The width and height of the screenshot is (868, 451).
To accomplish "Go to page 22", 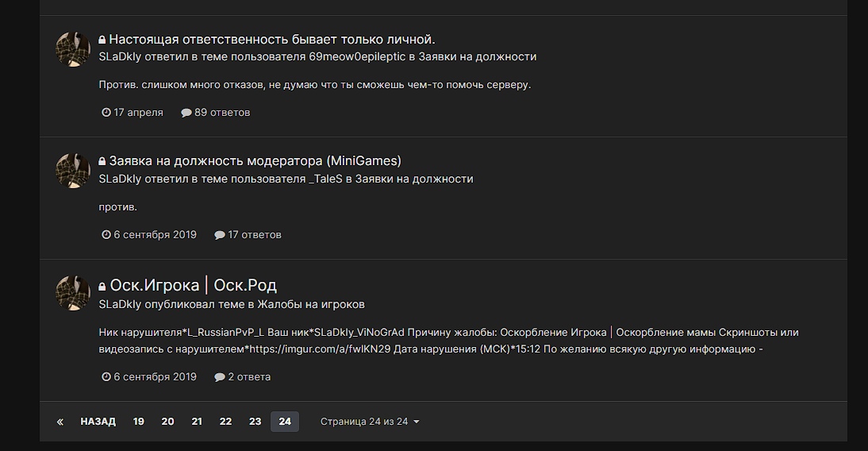I will point(225,422).
